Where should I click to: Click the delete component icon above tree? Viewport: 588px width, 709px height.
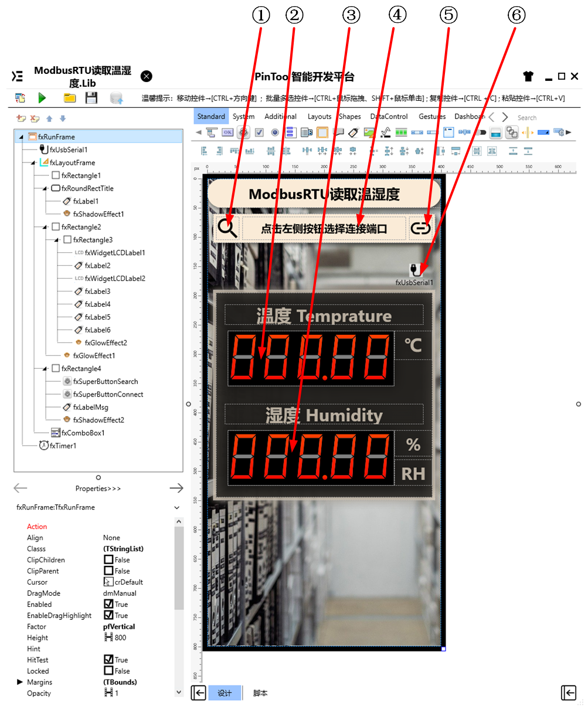click(35, 118)
